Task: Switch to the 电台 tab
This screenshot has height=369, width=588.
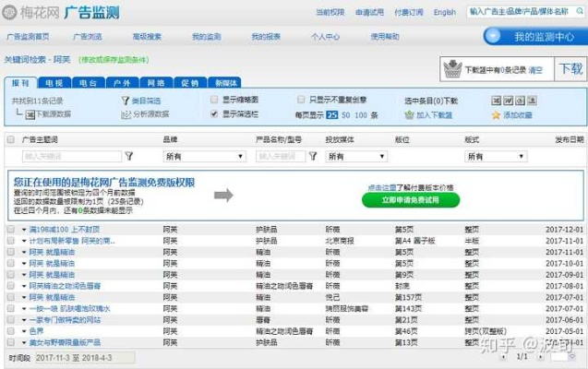Action: coord(89,83)
